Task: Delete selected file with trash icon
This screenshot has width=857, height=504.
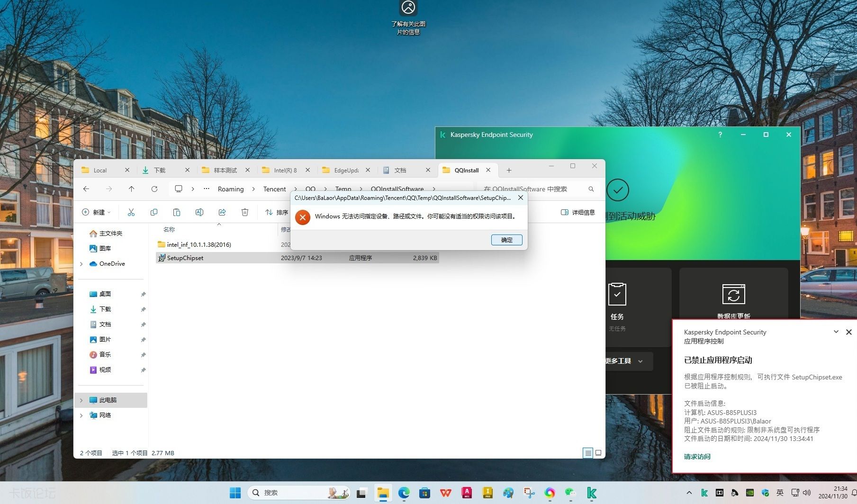Action: click(x=245, y=212)
